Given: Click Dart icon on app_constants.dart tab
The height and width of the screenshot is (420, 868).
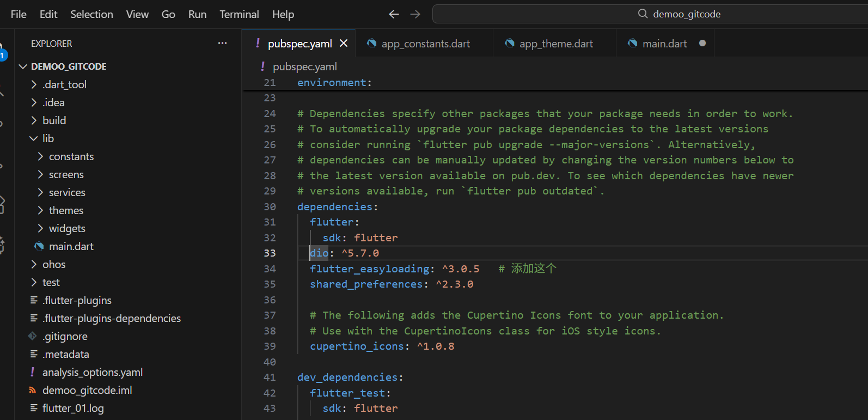Looking at the screenshot, I should tap(371, 43).
